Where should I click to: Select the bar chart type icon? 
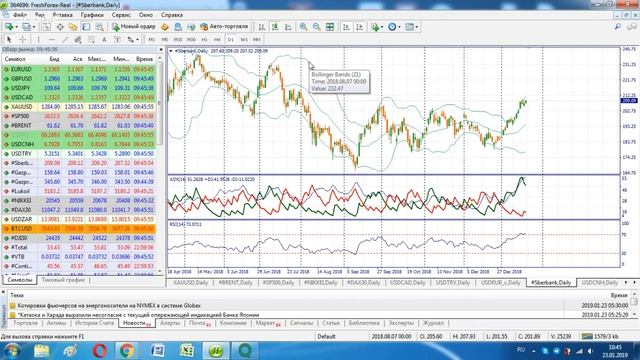[262, 27]
